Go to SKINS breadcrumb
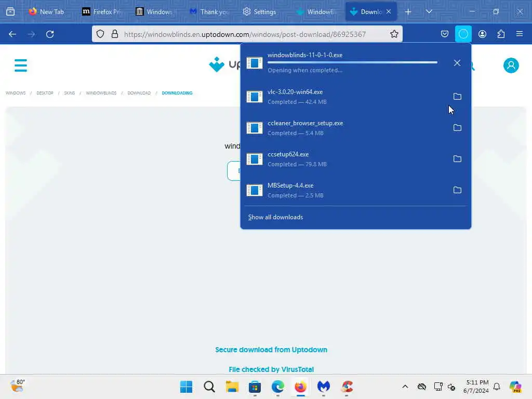532x399 pixels. (x=69, y=93)
